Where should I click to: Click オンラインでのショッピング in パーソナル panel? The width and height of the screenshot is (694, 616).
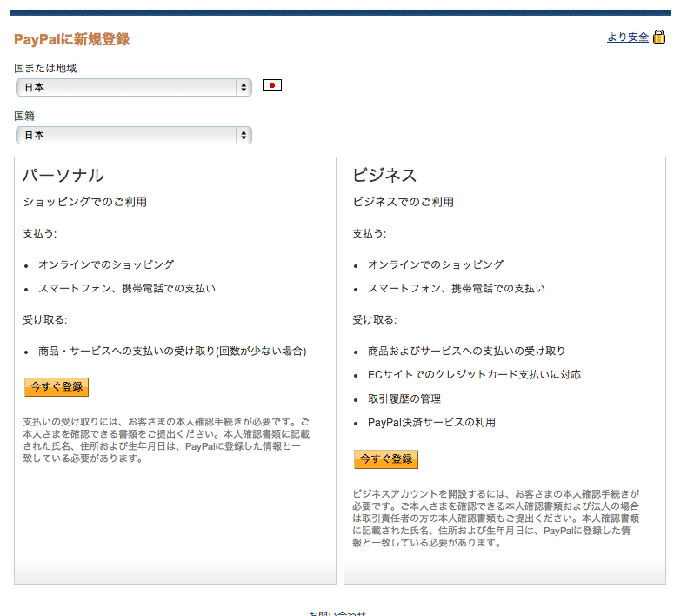click(x=106, y=264)
